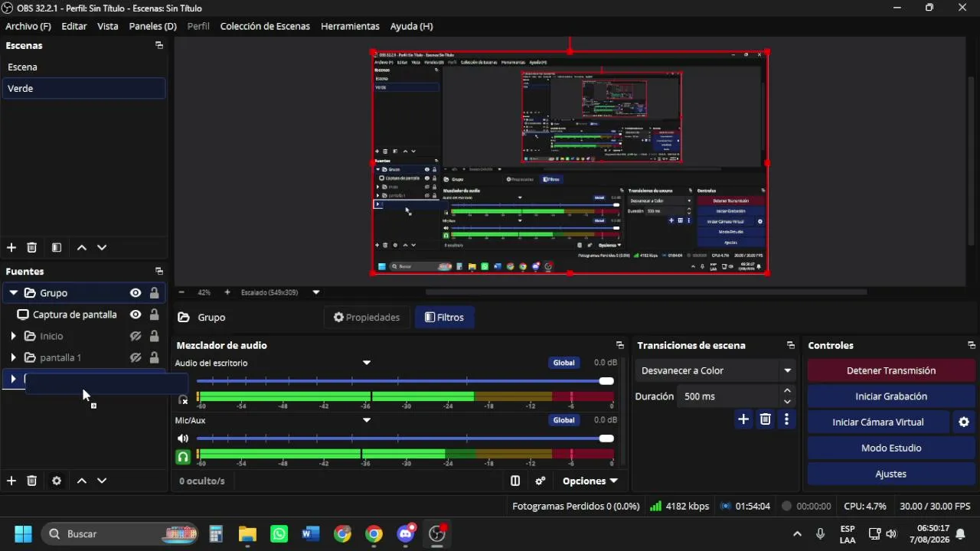Zoom out the preview with minus icon
The width and height of the screenshot is (980, 551).
181,292
